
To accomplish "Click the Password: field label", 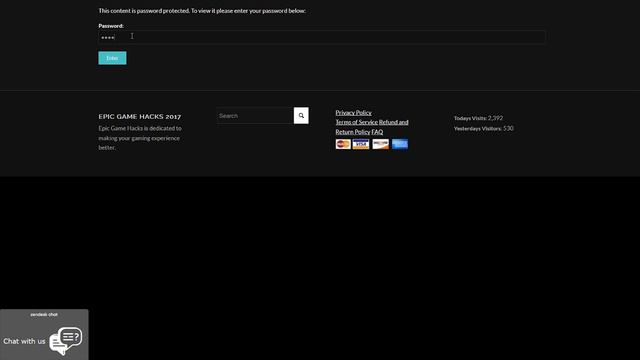I will point(111,26).
